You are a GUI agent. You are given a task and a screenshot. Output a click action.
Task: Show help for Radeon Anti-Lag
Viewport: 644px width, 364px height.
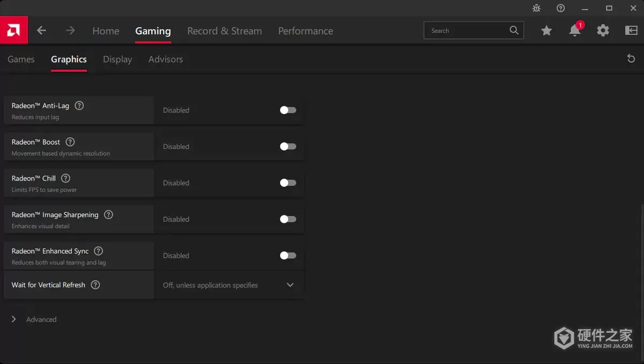point(79,106)
